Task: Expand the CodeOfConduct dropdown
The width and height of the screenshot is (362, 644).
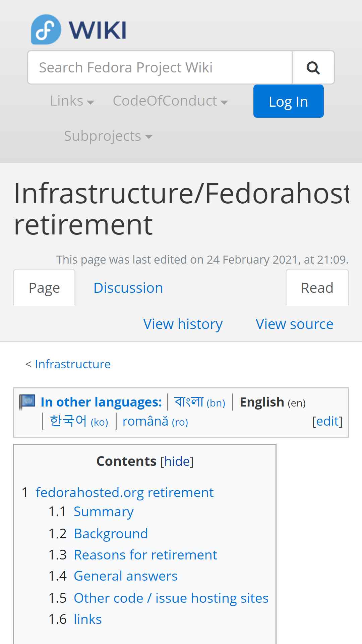Action: coord(170,101)
